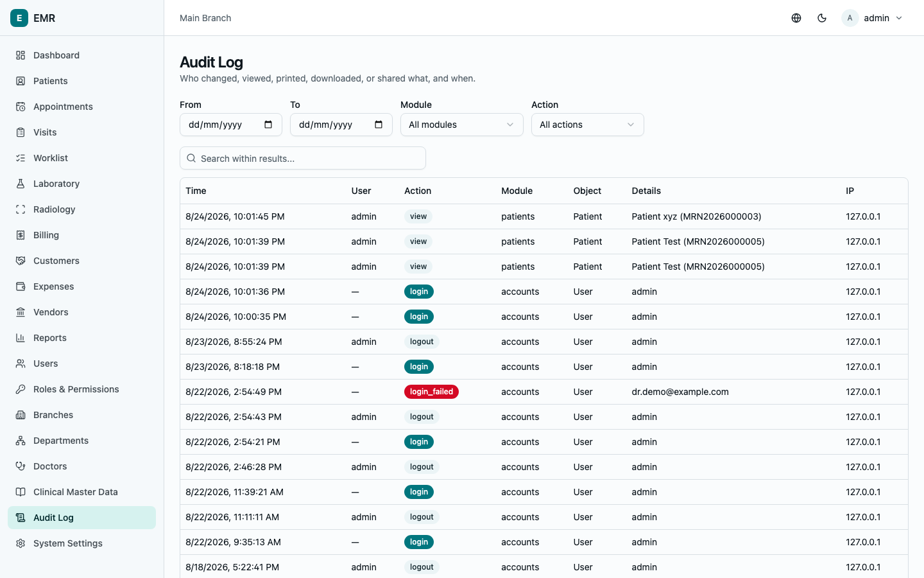Viewport: 924px width, 578px height.
Task: Click the Branches building icon
Action: click(21, 415)
